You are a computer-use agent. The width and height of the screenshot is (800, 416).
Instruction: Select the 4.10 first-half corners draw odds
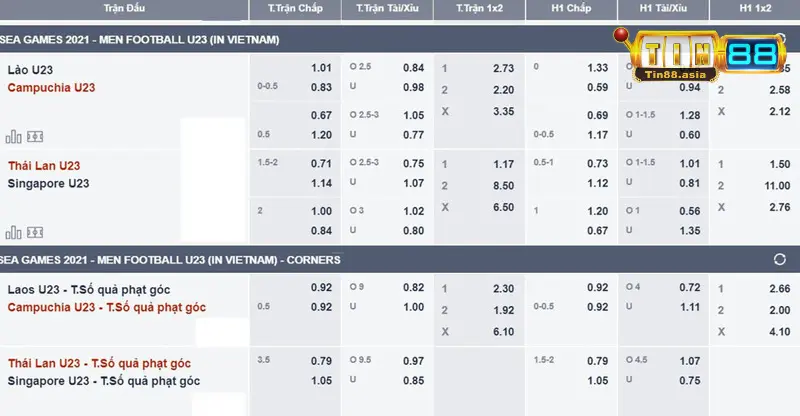click(776, 331)
